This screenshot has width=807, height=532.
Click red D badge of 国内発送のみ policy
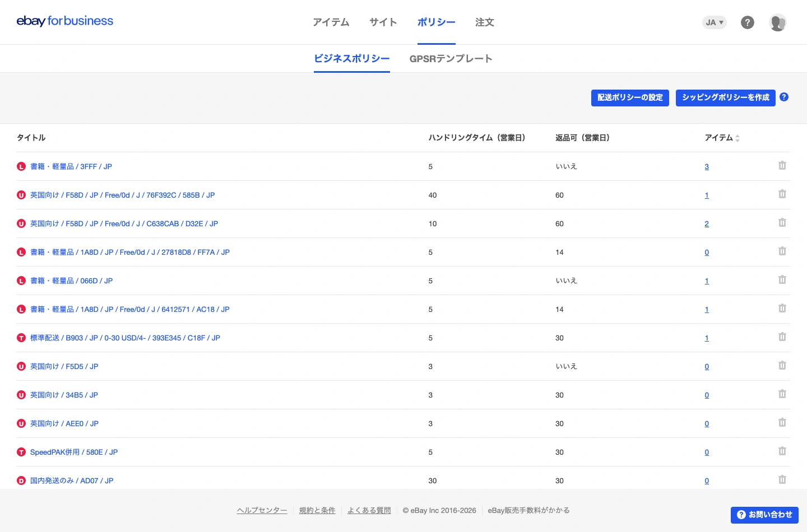coord(21,480)
